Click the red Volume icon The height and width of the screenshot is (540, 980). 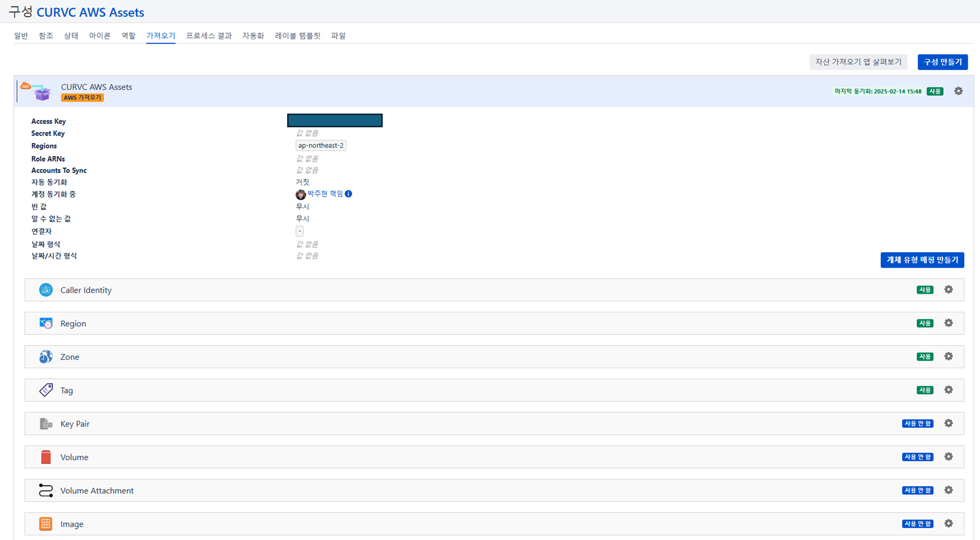pos(46,457)
